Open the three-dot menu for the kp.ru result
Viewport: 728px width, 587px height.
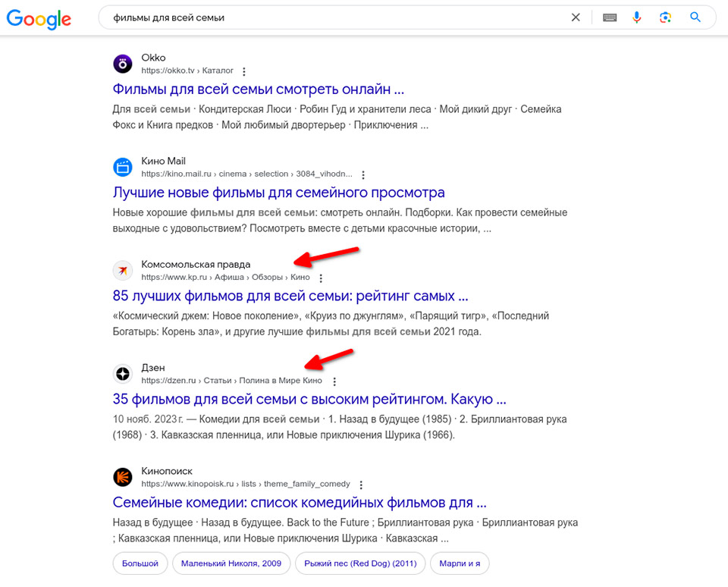tap(321, 278)
